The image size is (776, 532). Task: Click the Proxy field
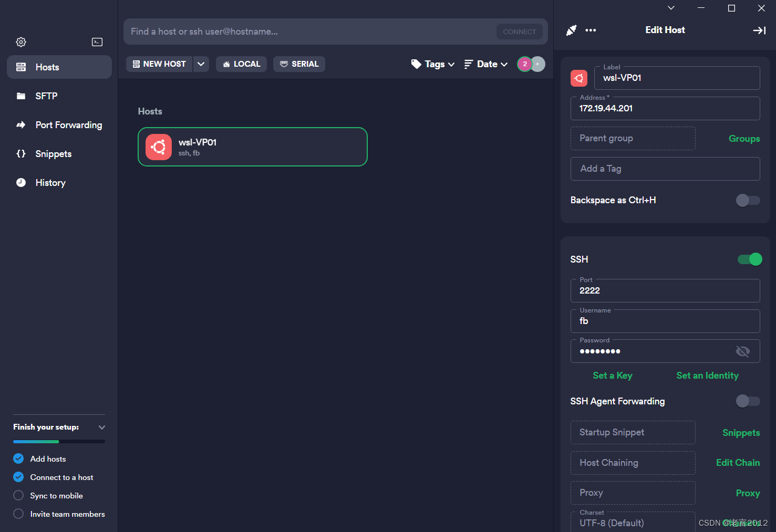pos(633,493)
